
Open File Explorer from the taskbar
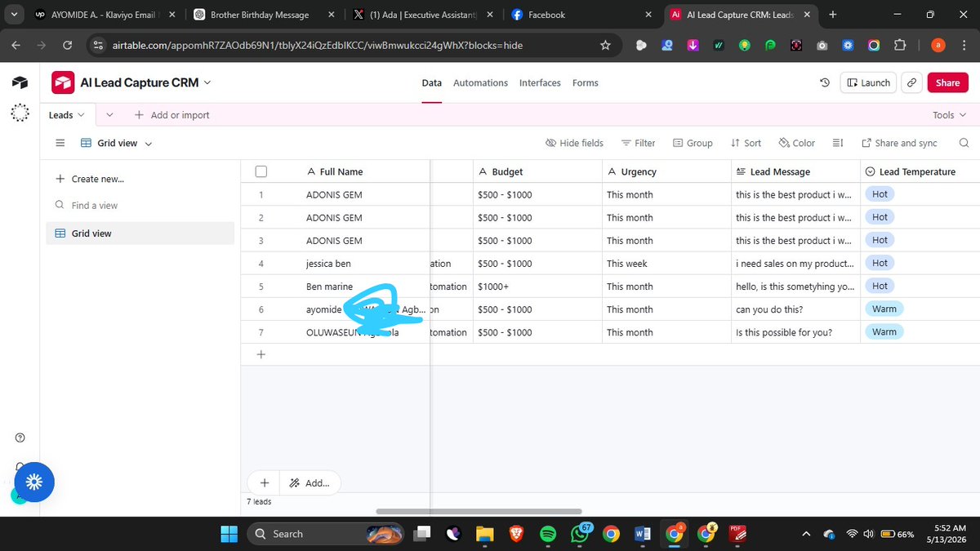485,534
